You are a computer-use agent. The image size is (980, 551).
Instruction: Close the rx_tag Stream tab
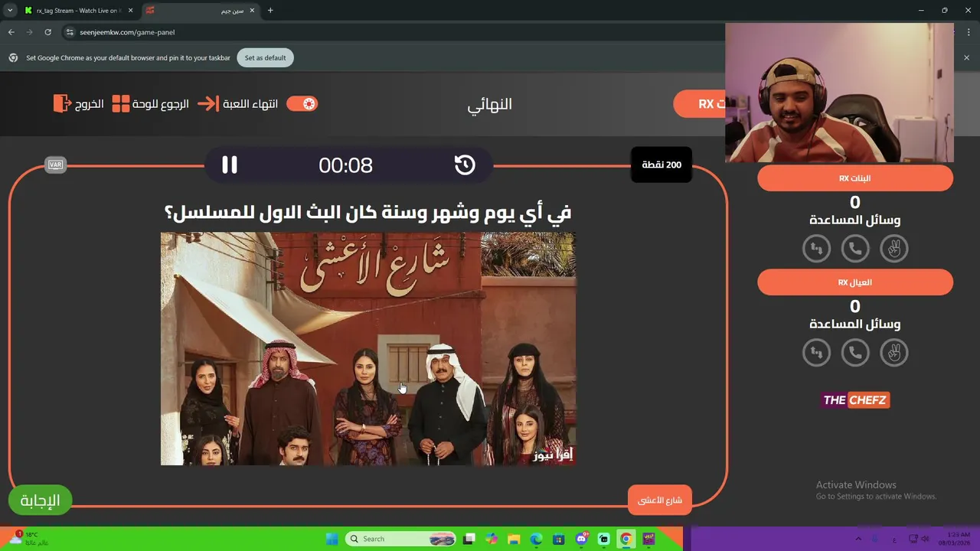click(129, 11)
